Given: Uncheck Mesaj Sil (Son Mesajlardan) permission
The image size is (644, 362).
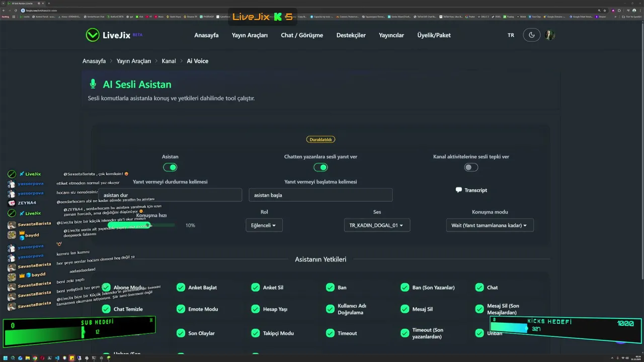Looking at the screenshot, I should pyautogui.click(x=479, y=309).
